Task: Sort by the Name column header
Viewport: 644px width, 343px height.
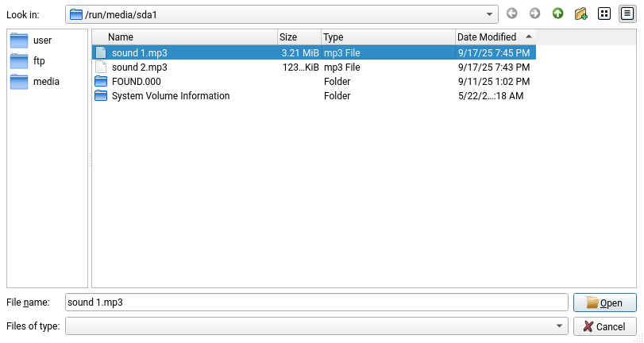Action: click(x=184, y=37)
